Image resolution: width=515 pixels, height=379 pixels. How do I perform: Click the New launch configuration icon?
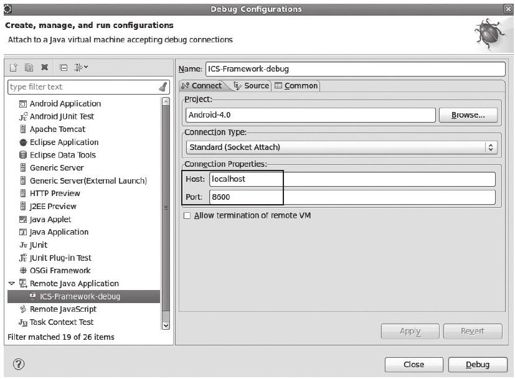pos(13,68)
